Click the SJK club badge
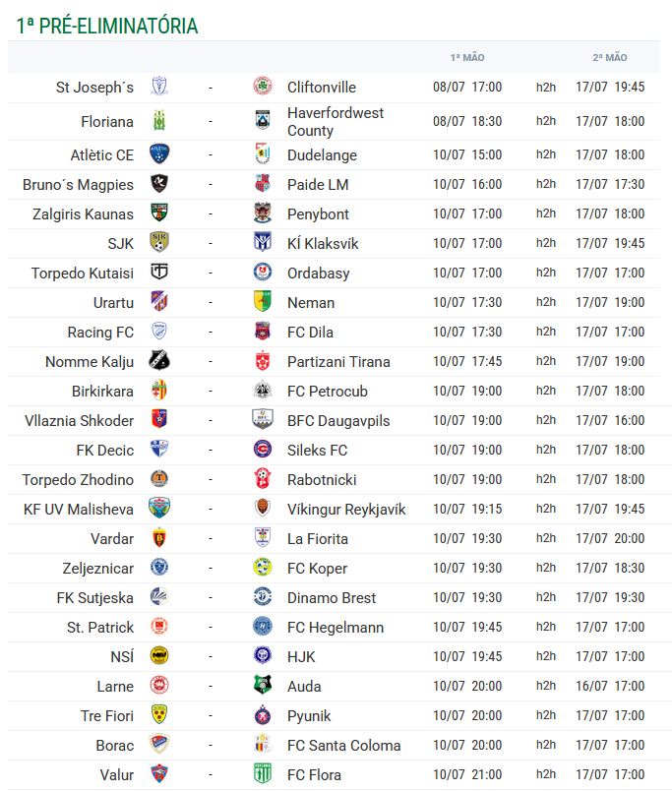Image resolution: width=672 pixels, height=791 pixels. point(159,243)
